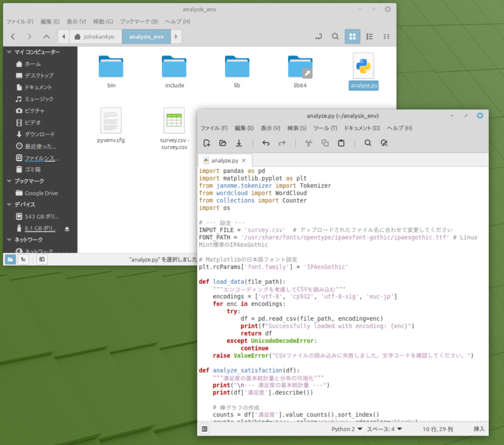
Task: Click the paste clipboard icon in editor
Action: 341,143
